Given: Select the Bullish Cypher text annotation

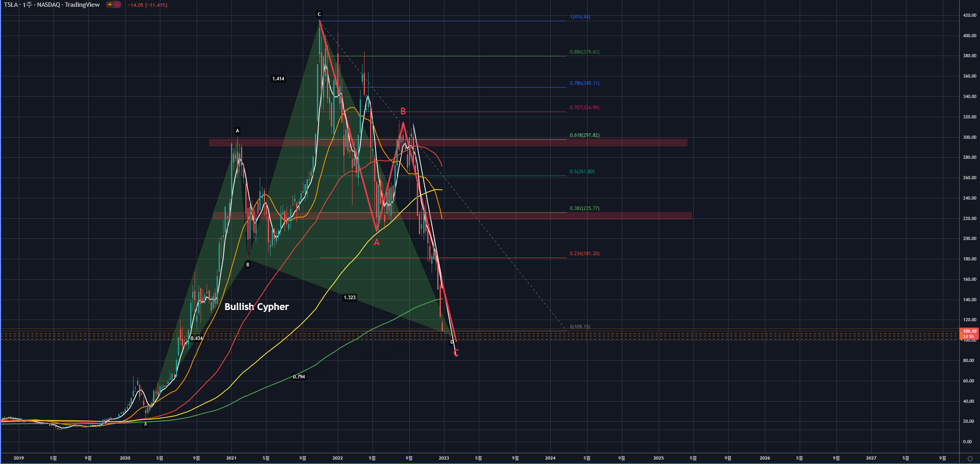Looking at the screenshot, I should click(257, 307).
